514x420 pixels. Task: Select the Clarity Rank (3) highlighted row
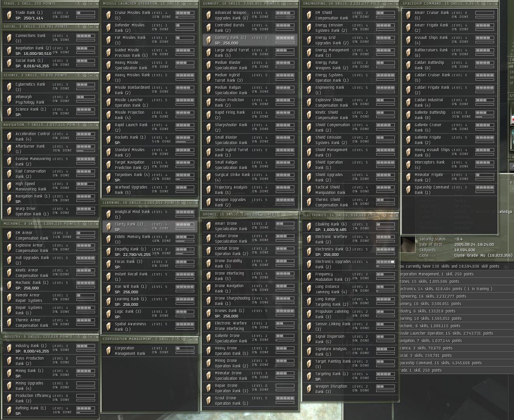tap(149, 227)
